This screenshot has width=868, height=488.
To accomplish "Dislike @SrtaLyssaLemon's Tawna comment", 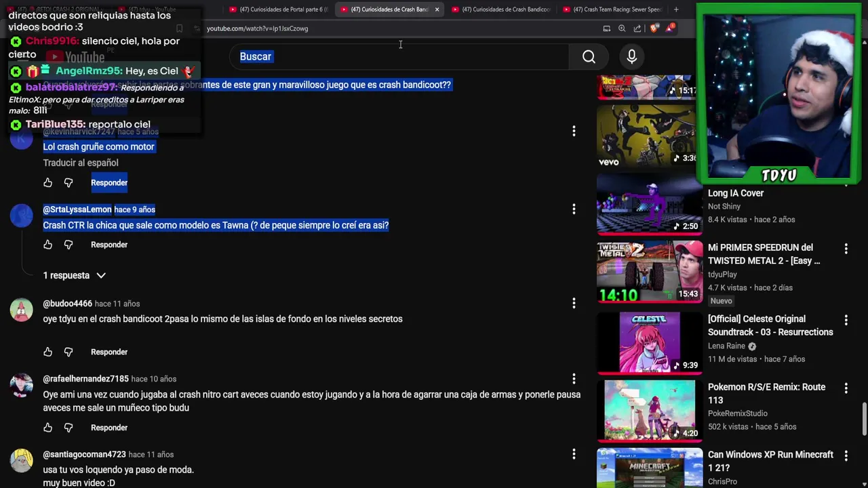I will pos(68,245).
